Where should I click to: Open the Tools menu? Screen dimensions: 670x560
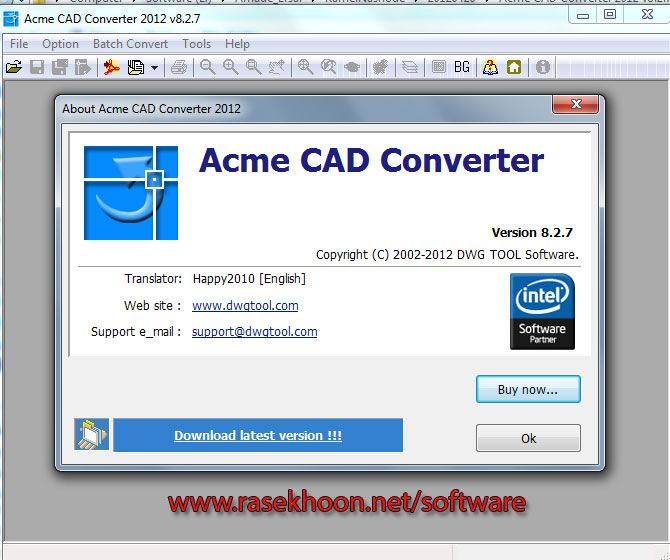point(197,44)
